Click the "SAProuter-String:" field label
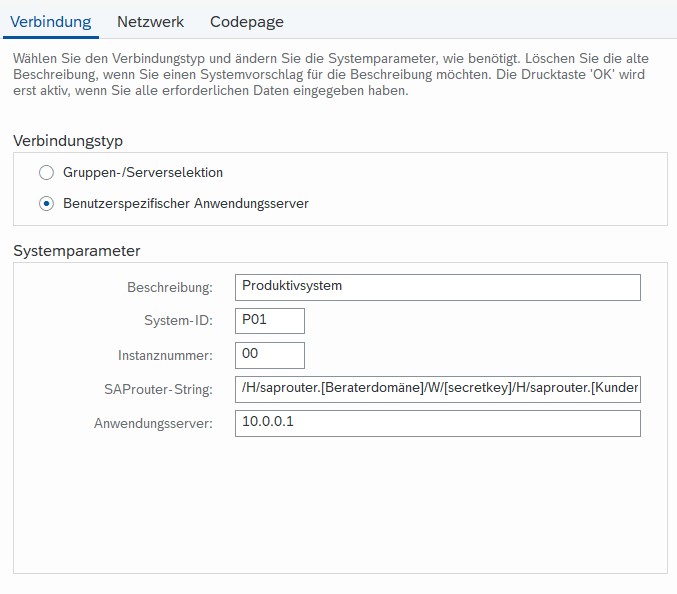The width and height of the screenshot is (677, 594). [158, 390]
